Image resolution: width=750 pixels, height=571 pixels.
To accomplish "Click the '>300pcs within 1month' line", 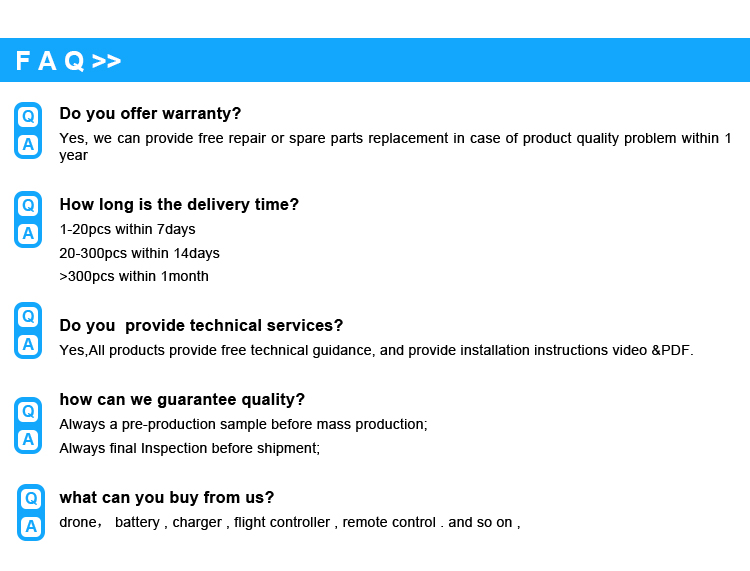I will point(134,276).
